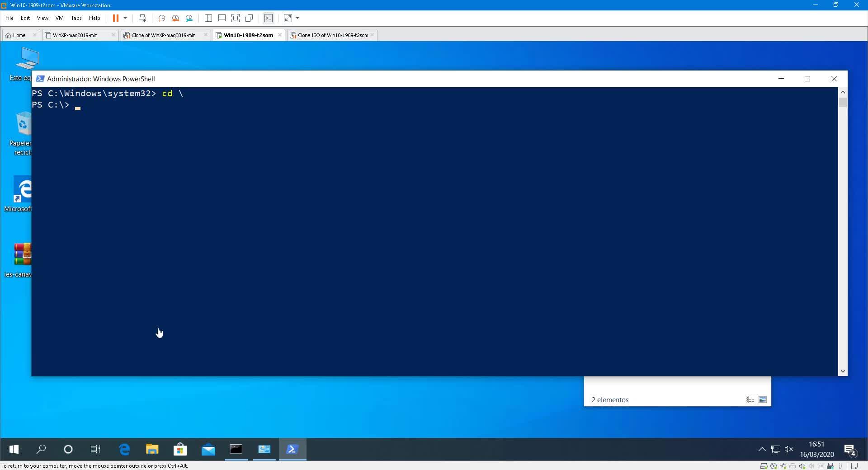Image resolution: width=868 pixels, height=470 pixels.
Task: Click the VMware hard disk status icon
Action: tap(764, 466)
